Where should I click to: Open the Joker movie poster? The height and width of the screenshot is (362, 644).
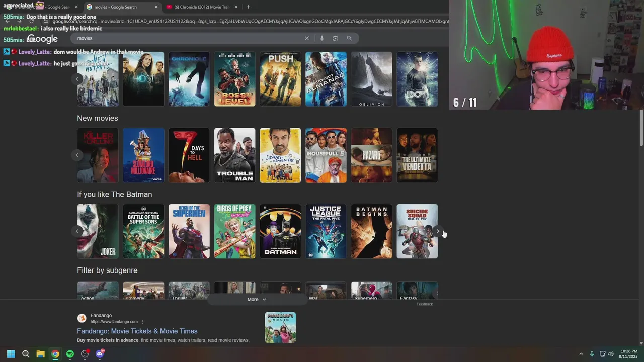tap(98, 231)
